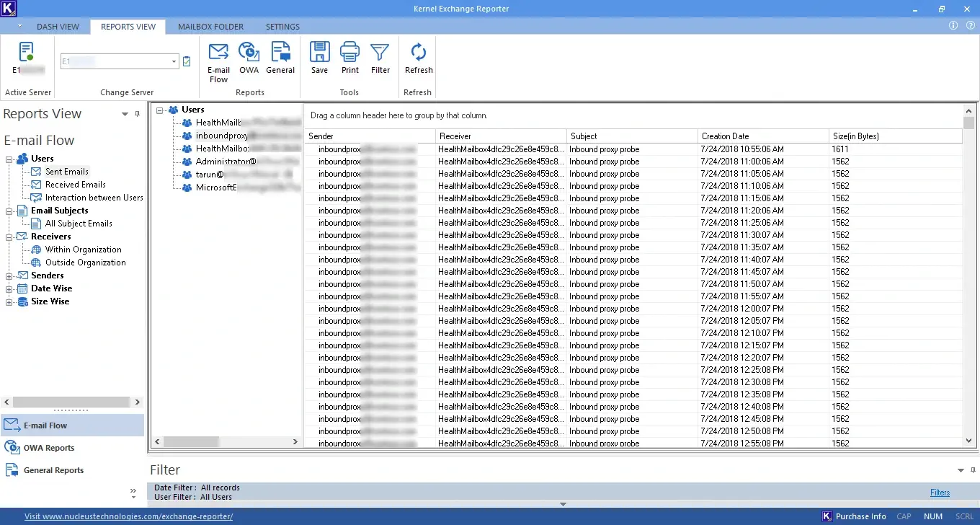The height and width of the screenshot is (525, 980).
Task: Click Purchase Info in status bar
Action: pos(854,516)
